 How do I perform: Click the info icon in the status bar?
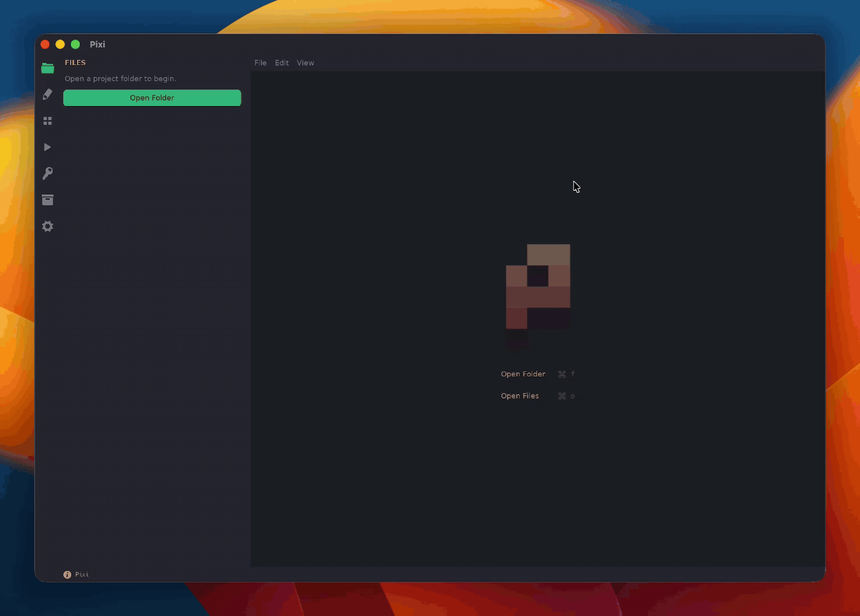pyautogui.click(x=67, y=574)
